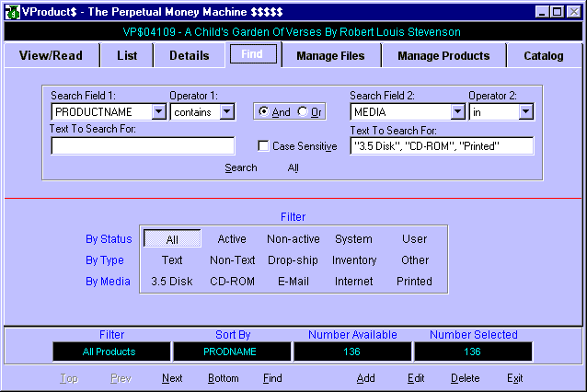
Task: Go to the Next record
Action: tap(172, 378)
